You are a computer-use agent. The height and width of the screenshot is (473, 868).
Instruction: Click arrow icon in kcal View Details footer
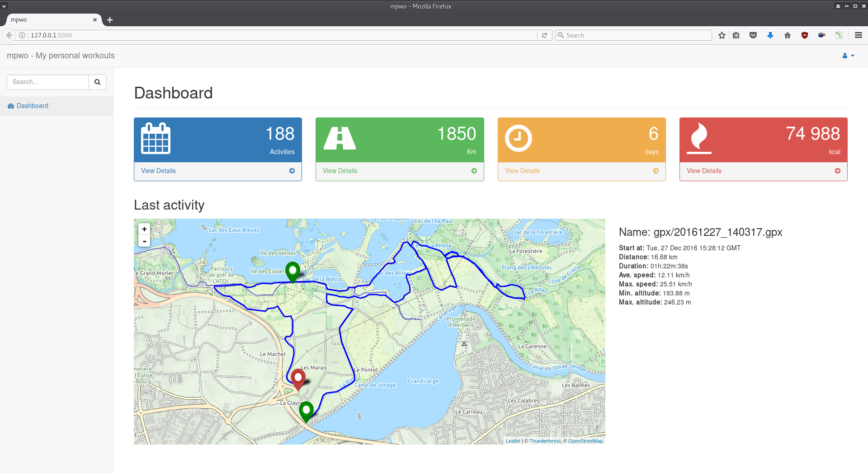pos(838,171)
